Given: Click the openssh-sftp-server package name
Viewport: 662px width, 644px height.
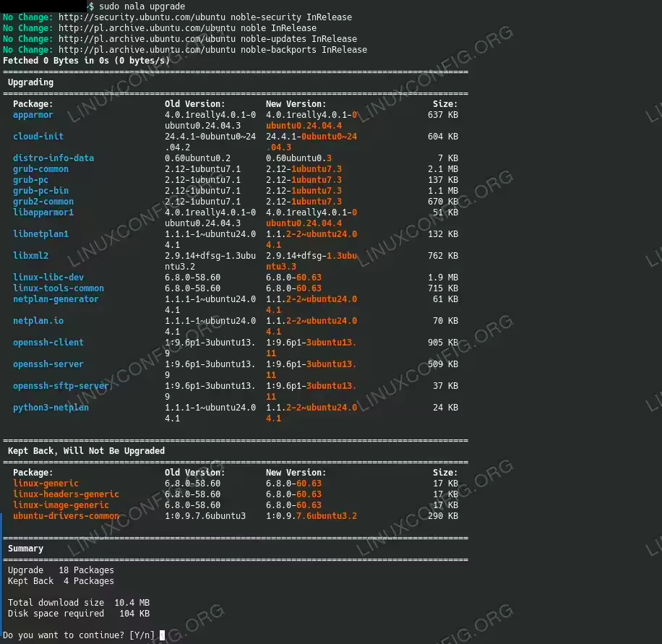Looking at the screenshot, I should [x=61, y=385].
